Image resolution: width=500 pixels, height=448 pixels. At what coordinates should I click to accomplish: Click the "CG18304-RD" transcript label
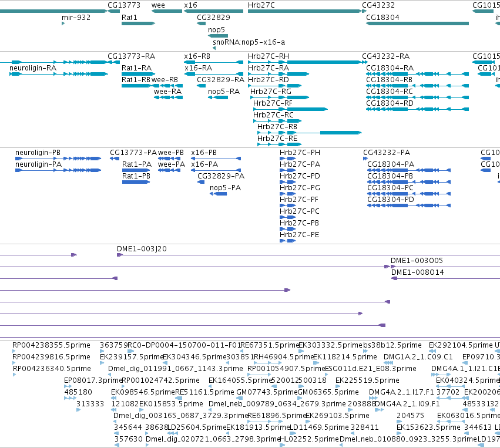click(390, 103)
